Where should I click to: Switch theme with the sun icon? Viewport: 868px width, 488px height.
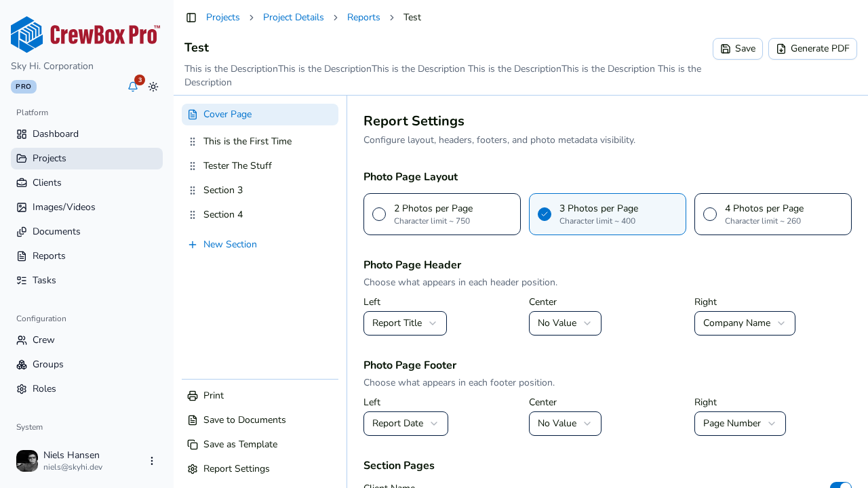point(153,87)
